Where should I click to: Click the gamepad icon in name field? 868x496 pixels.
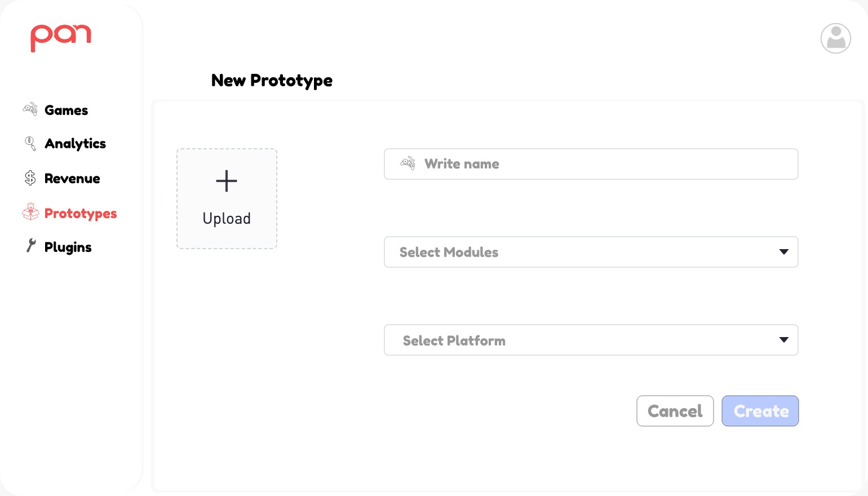408,163
